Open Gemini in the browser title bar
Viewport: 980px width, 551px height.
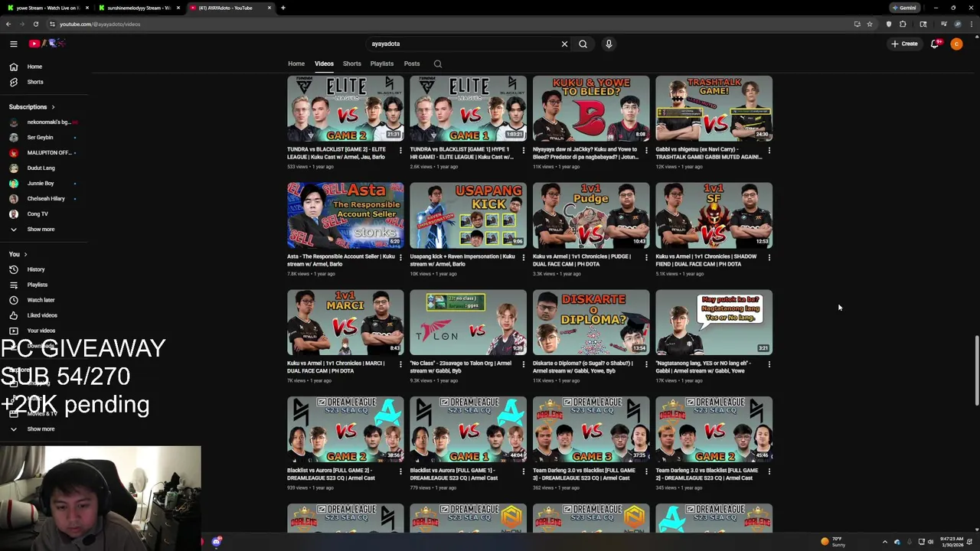[904, 8]
